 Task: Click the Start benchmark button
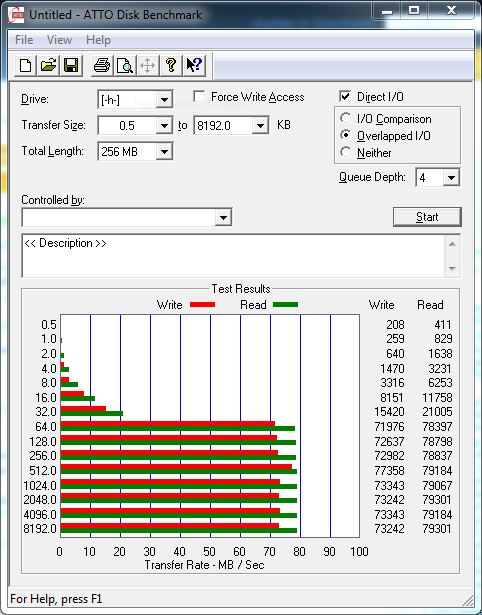click(x=427, y=217)
